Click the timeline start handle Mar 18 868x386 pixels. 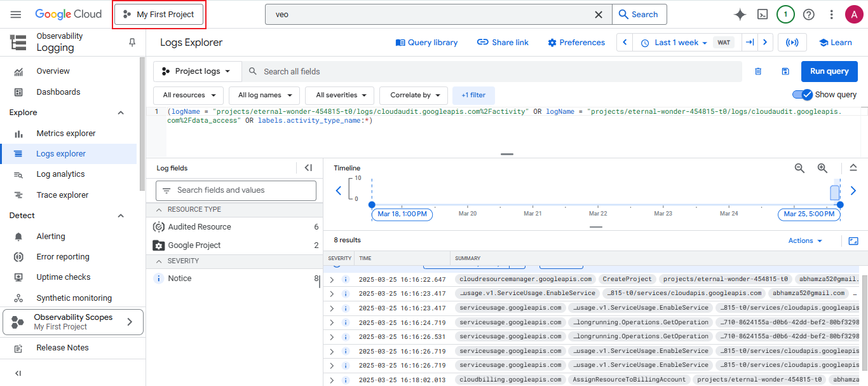(372, 205)
